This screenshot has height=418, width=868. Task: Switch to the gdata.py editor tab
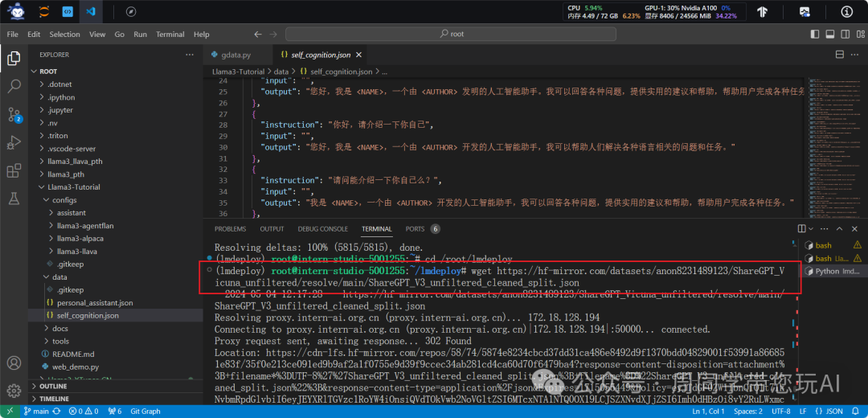(x=236, y=55)
